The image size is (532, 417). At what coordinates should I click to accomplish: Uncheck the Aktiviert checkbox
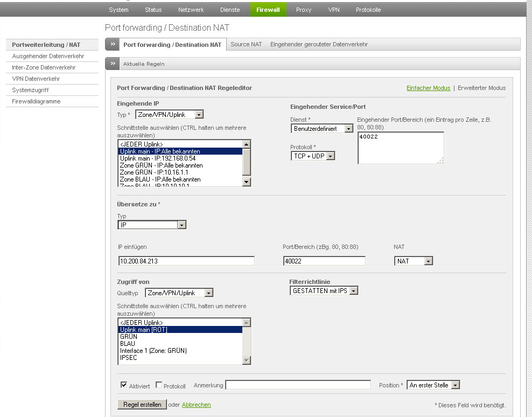point(124,385)
